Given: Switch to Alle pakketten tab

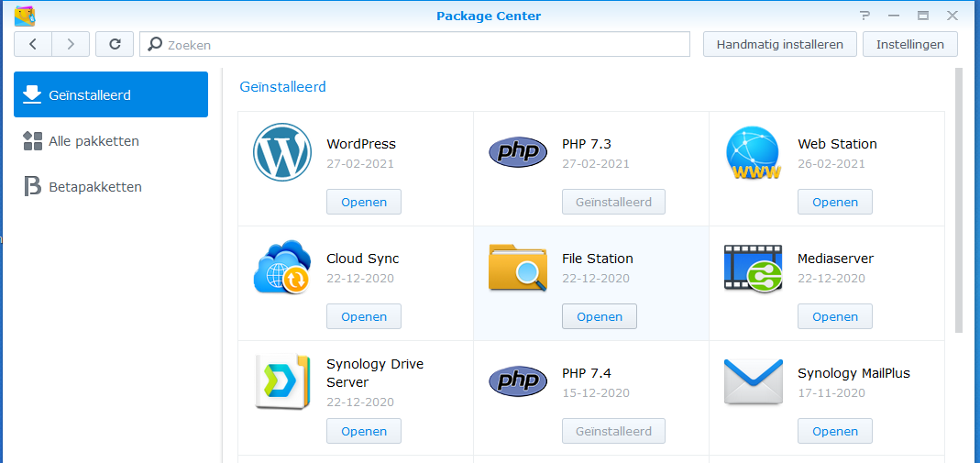Looking at the screenshot, I should pyautogui.click(x=111, y=140).
